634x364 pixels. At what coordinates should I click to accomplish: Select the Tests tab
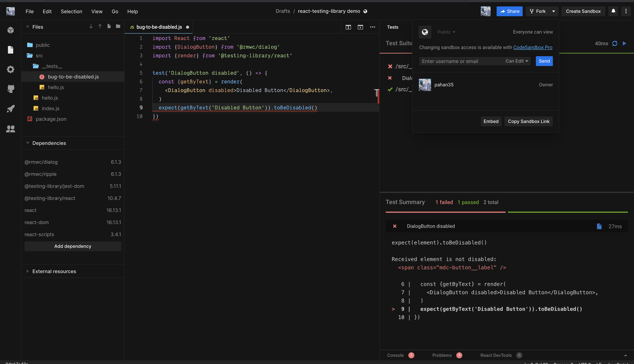coord(392,27)
